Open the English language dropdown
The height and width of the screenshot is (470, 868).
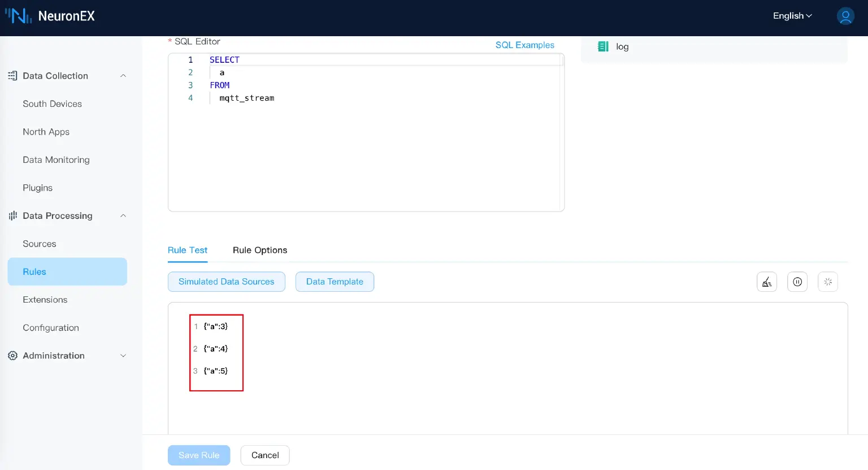click(792, 16)
